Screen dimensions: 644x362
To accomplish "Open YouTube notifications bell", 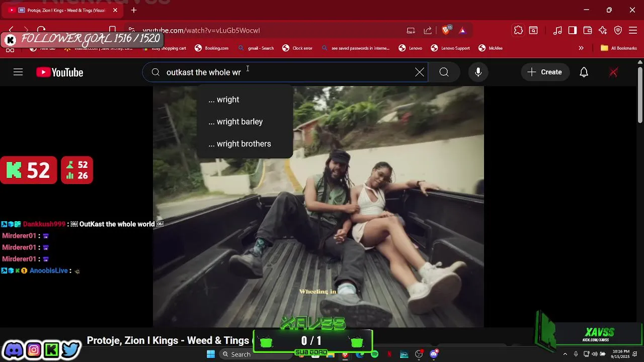I will [584, 72].
